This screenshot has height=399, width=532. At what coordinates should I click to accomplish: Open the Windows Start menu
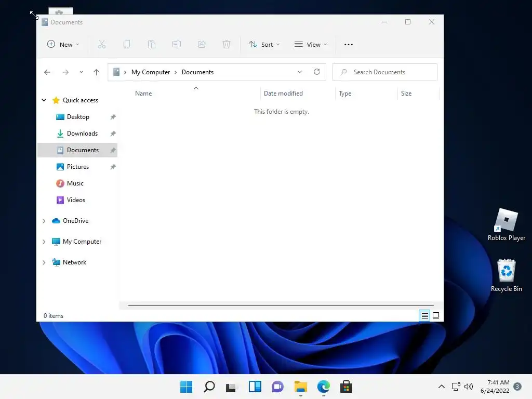coord(186,387)
